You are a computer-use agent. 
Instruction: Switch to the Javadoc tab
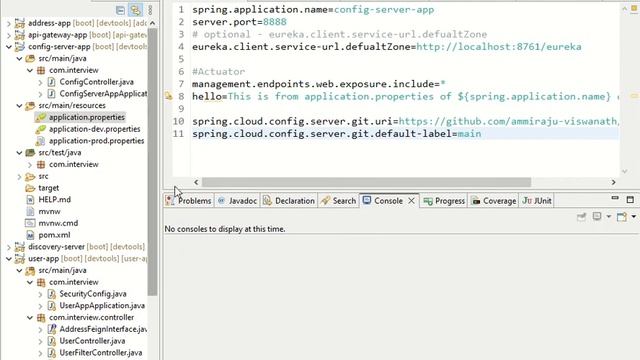tap(238, 201)
